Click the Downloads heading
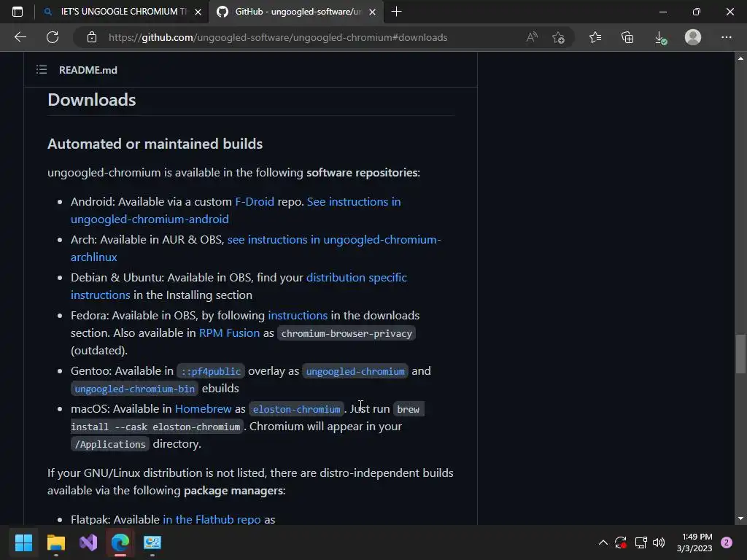This screenshot has height=560, width=747. pyautogui.click(x=91, y=99)
